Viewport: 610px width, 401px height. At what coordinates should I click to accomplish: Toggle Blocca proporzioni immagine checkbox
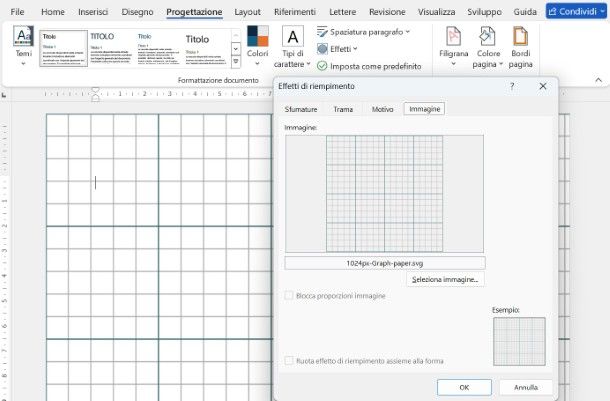pos(290,295)
